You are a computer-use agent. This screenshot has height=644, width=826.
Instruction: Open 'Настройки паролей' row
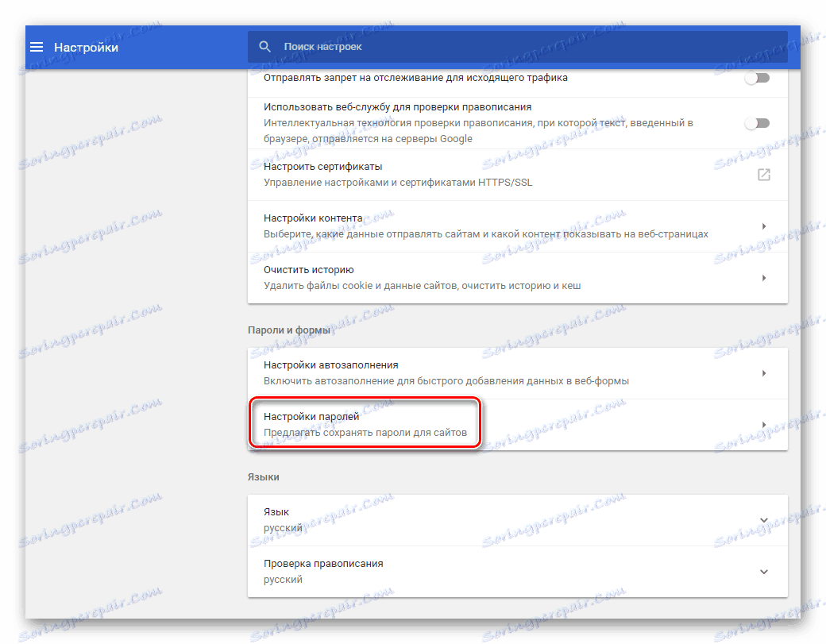(517, 425)
